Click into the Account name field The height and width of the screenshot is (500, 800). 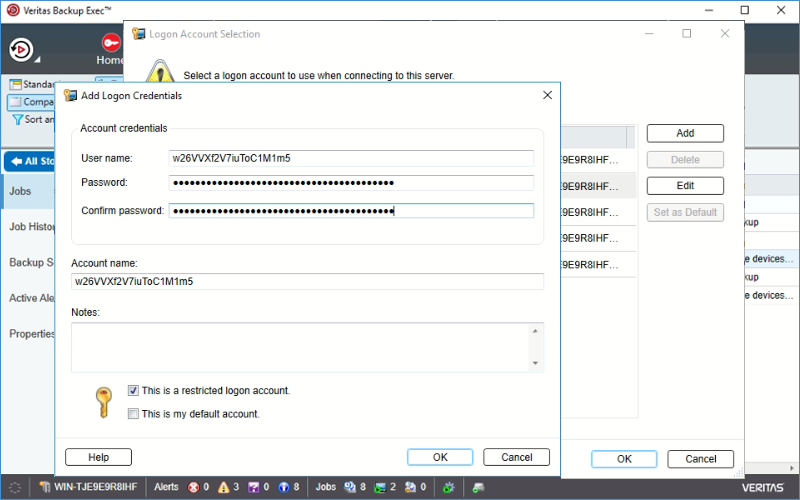click(x=307, y=282)
